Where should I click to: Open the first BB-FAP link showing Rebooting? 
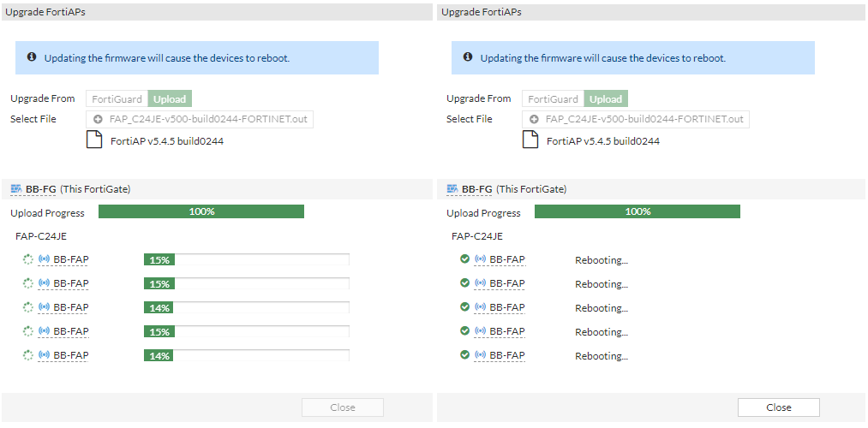507,259
